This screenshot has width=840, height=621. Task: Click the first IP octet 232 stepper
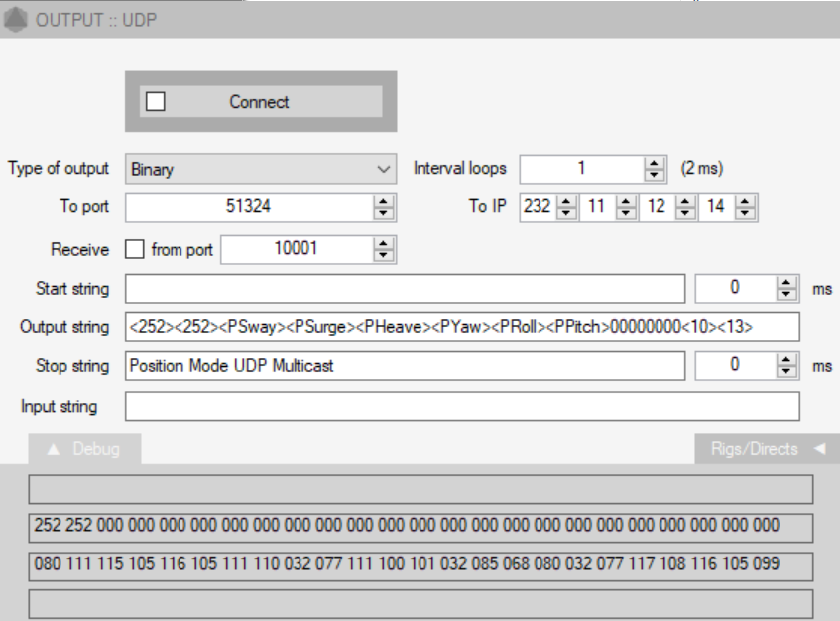tap(566, 207)
